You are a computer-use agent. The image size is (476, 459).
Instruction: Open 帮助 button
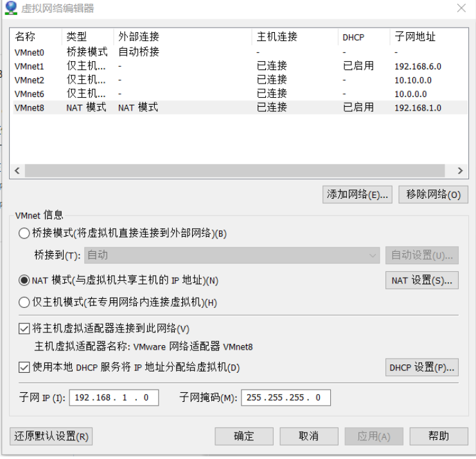[439, 437]
